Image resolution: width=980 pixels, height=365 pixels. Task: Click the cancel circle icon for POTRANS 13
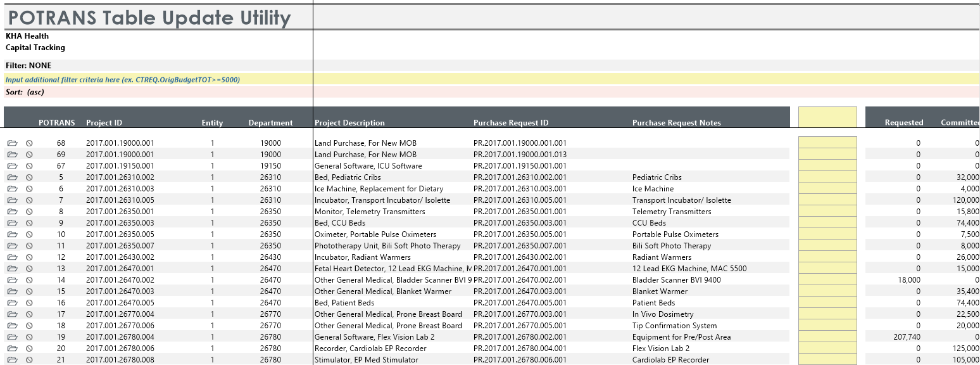click(29, 269)
